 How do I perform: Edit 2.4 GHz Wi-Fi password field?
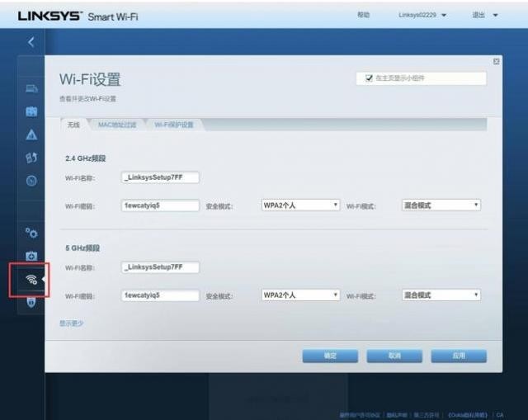tap(160, 205)
